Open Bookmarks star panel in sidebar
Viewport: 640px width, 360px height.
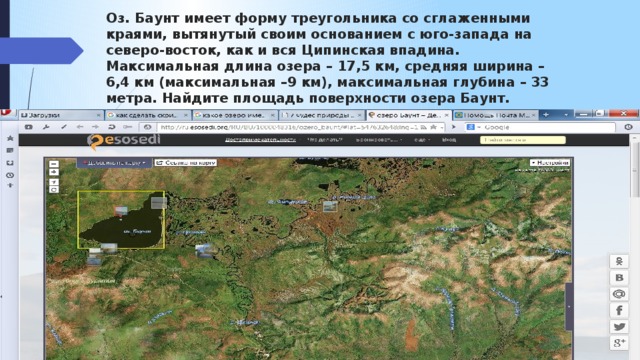click(10, 138)
